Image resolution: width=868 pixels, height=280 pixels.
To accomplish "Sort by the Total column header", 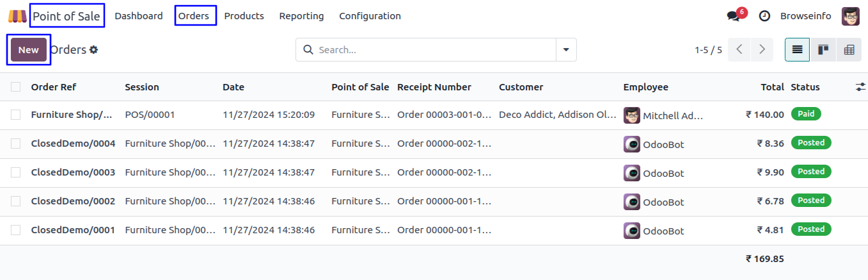I will (772, 87).
